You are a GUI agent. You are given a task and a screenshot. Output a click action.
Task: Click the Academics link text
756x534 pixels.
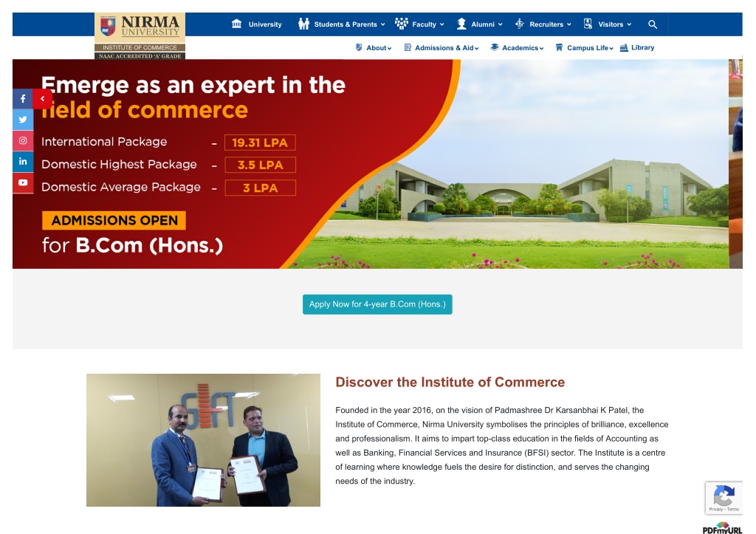coord(520,48)
